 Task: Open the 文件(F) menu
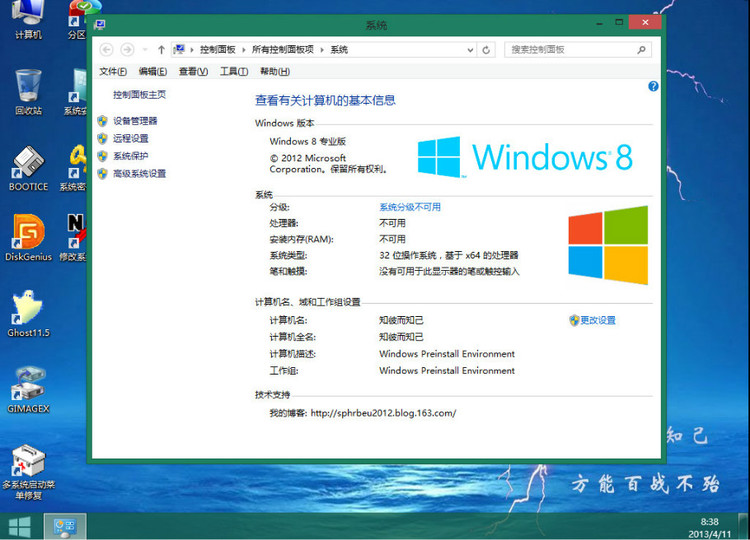coord(113,71)
